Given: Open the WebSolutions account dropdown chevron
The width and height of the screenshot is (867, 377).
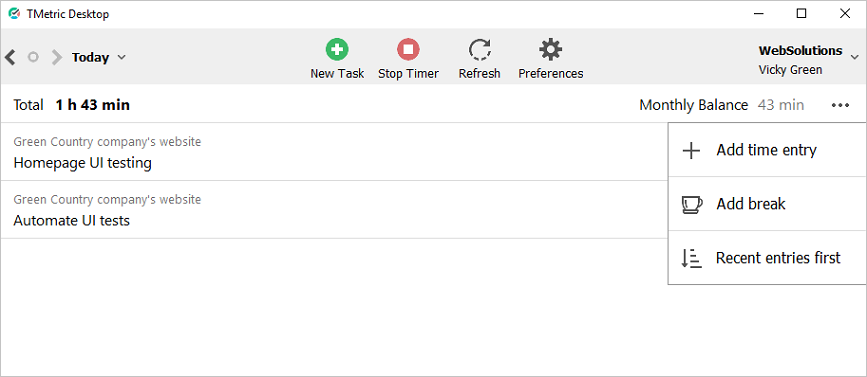Looking at the screenshot, I should (x=854, y=57).
